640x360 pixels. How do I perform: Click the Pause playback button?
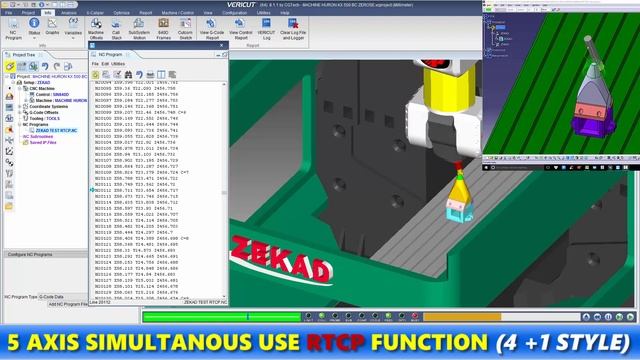[609, 317]
